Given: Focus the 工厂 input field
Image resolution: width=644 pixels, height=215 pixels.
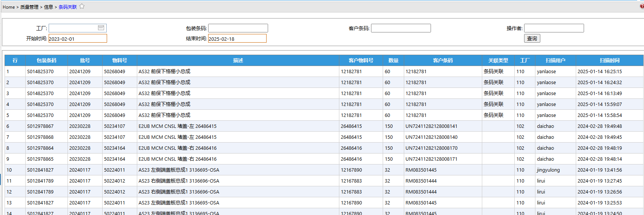Looking at the screenshot, I should (x=78, y=28).
